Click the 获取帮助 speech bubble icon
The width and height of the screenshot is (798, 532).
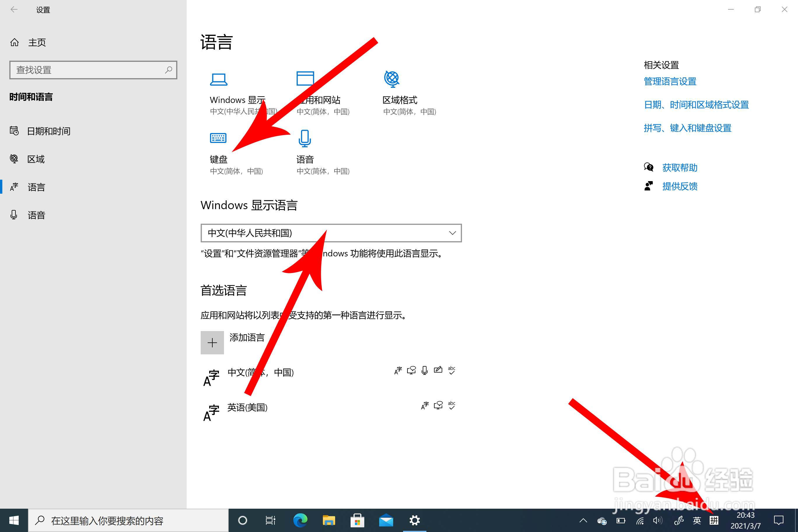648,167
